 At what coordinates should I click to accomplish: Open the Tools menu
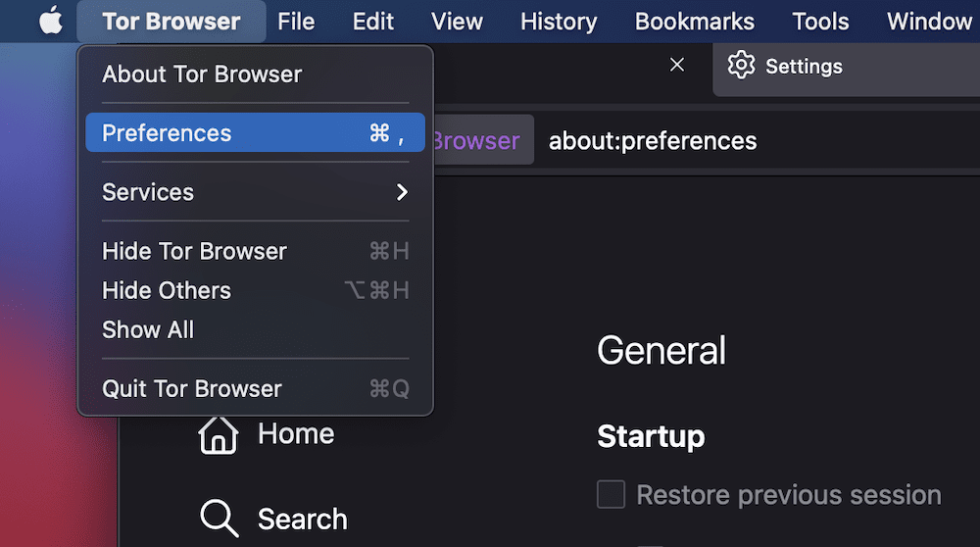820,22
